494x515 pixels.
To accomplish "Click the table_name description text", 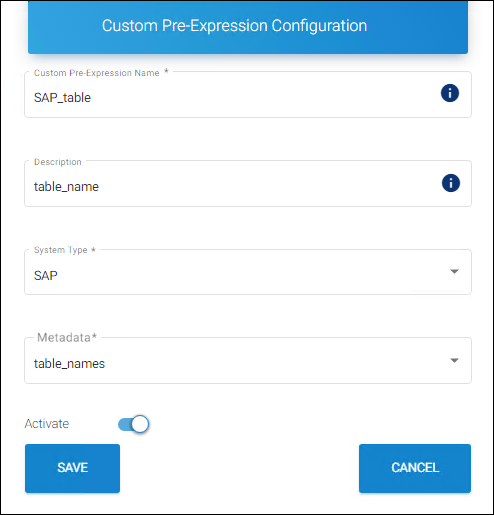I will [x=66, y=187].
